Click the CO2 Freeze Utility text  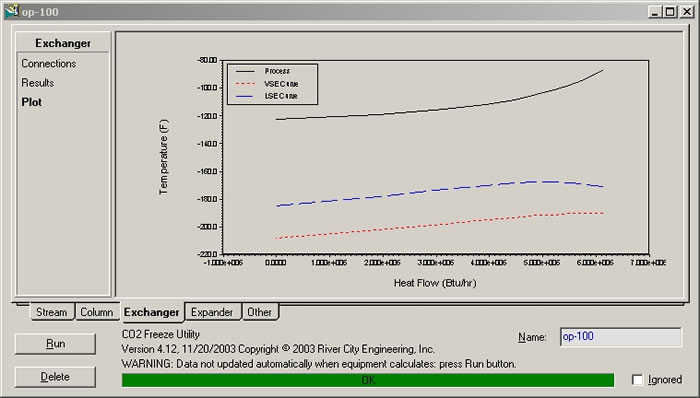click(x=161, y=334)
